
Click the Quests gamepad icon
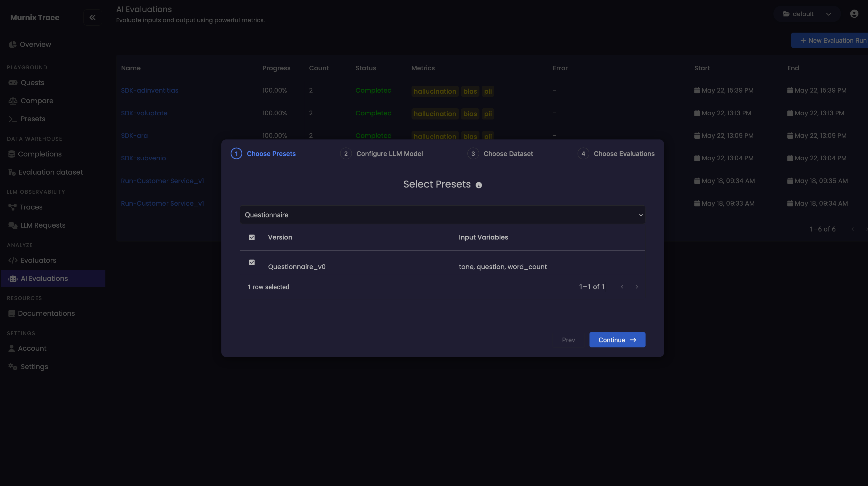click(13, 83)
